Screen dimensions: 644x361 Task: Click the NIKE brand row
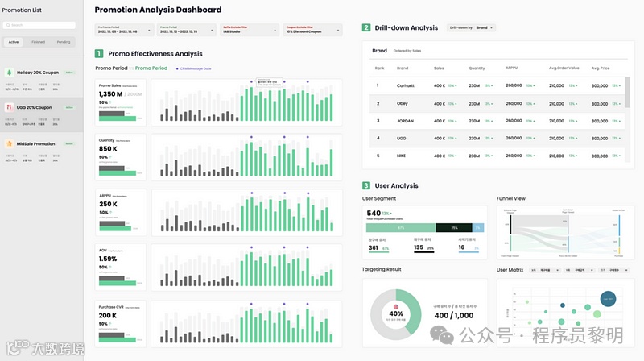[x=497, y=156]
